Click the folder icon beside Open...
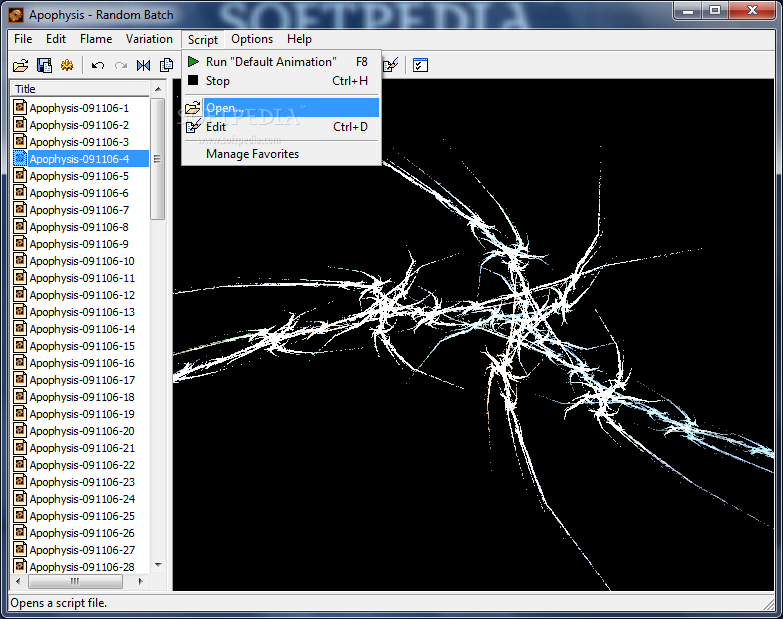This screenshot has height=619, width=783. point(193,107)
